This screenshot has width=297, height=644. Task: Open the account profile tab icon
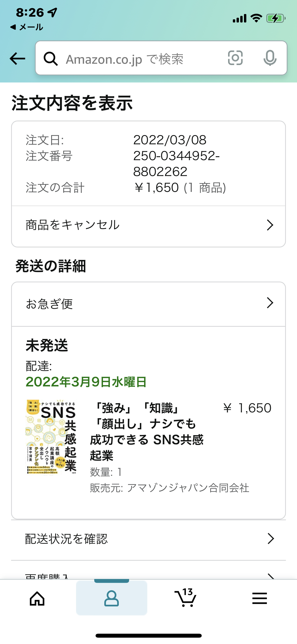point(111,598)
